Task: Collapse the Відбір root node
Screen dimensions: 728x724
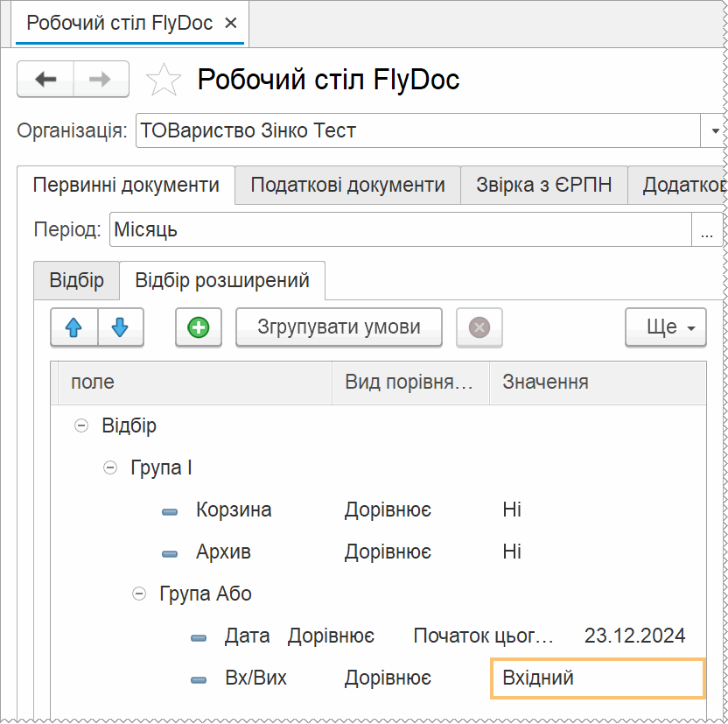Action: [x=81, y=426]
